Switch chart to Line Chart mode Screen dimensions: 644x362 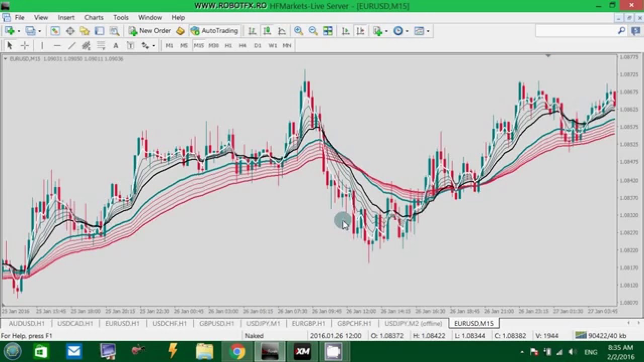[x=282, y=31]
